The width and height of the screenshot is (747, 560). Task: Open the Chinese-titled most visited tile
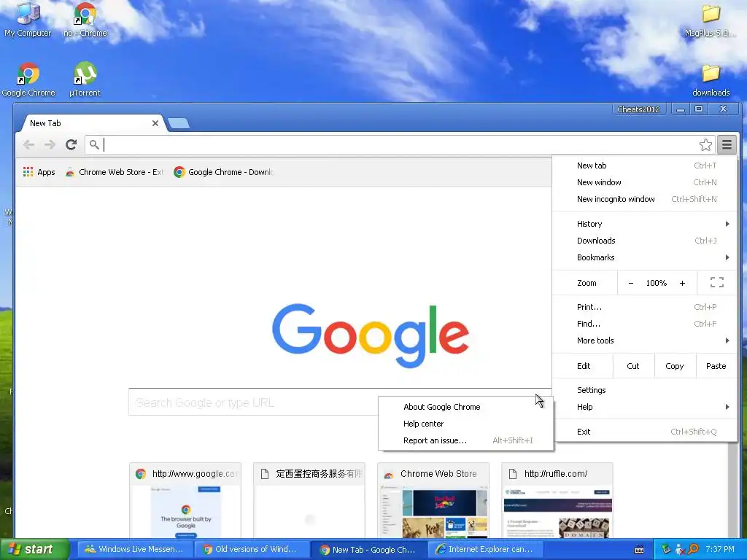(309, 500)
